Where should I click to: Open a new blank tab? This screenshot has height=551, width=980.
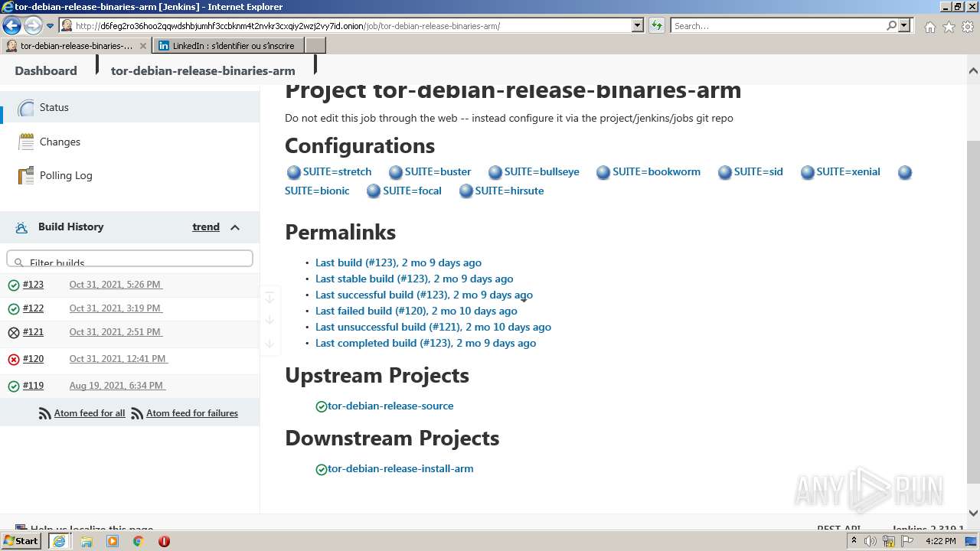[315, 46]
